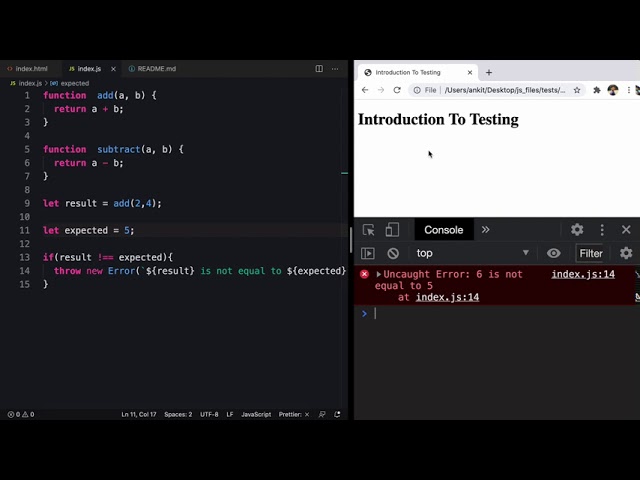Click the console Filter field

(x=591, y=253)
